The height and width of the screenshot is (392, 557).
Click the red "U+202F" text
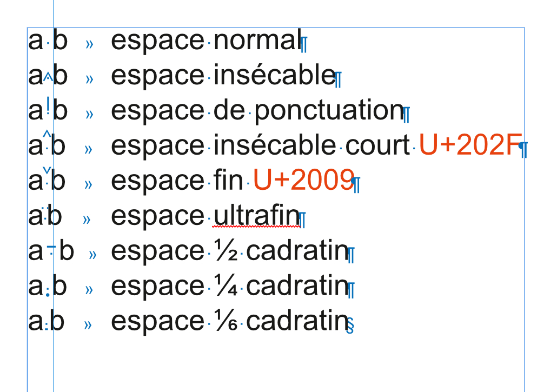(x=470, y=145)
